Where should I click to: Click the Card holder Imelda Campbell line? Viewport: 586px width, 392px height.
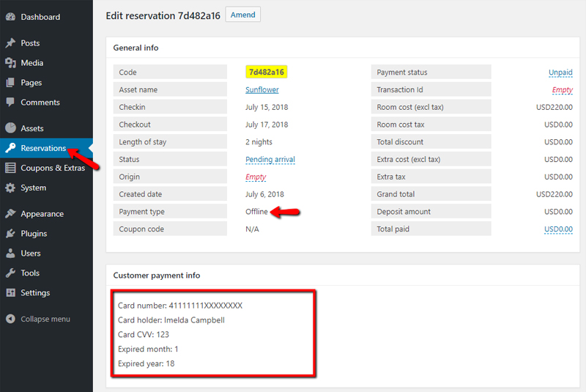171,320
